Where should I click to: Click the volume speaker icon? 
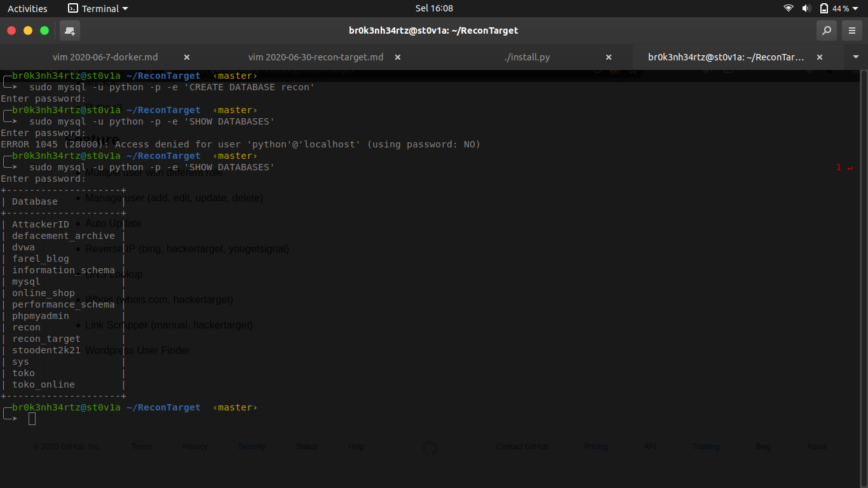[x=806, y=8]
